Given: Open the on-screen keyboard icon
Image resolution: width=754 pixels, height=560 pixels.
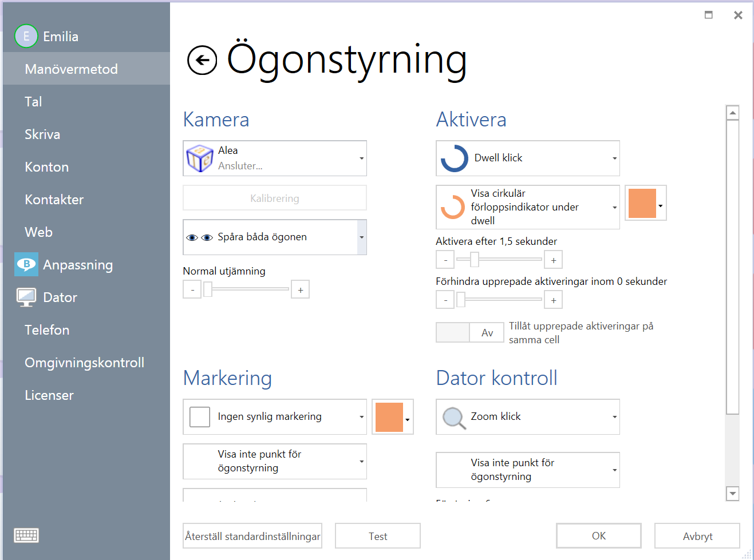Looking at the screenshot, I should tap(26, 535).
